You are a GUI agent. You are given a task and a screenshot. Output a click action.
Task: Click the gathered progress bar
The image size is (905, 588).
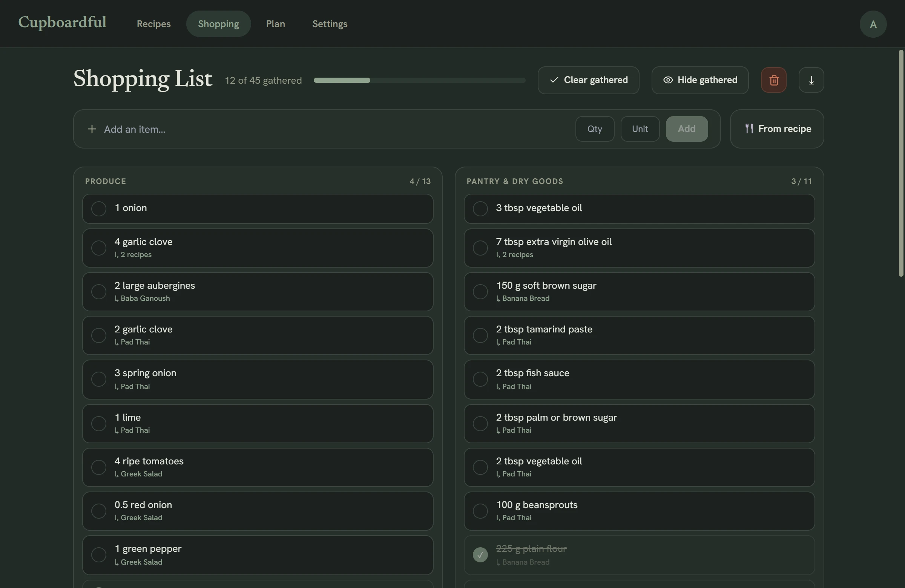point(419,80)
